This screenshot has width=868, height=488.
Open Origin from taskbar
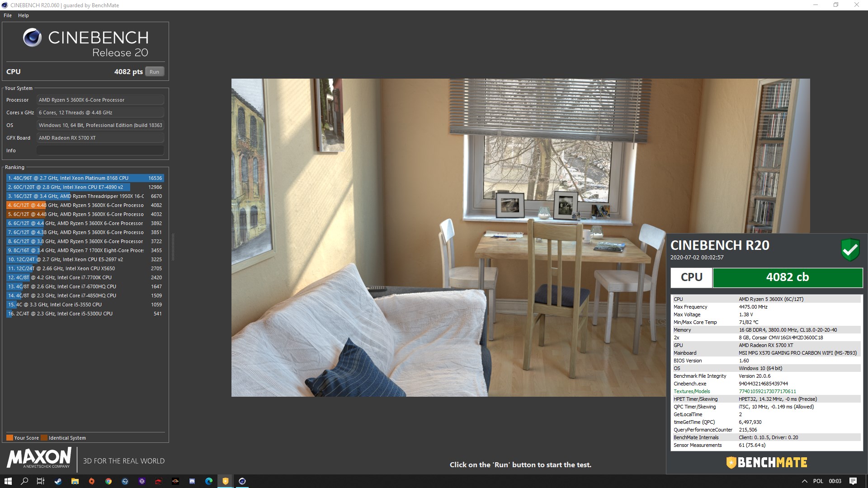(x=92, y=481)
